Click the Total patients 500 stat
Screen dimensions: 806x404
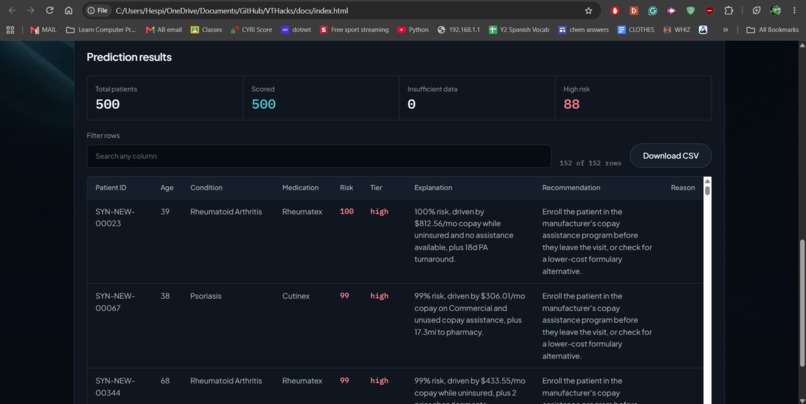[x=165, y=98]
